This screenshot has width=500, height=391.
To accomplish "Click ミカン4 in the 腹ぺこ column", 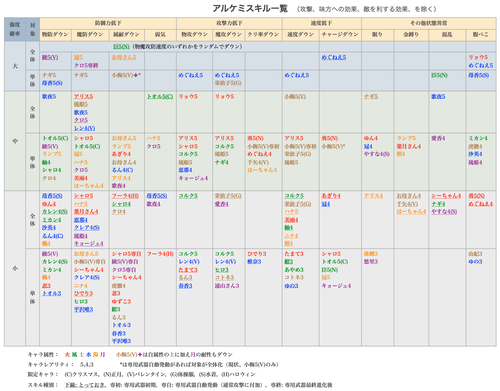I will [478, 138].
